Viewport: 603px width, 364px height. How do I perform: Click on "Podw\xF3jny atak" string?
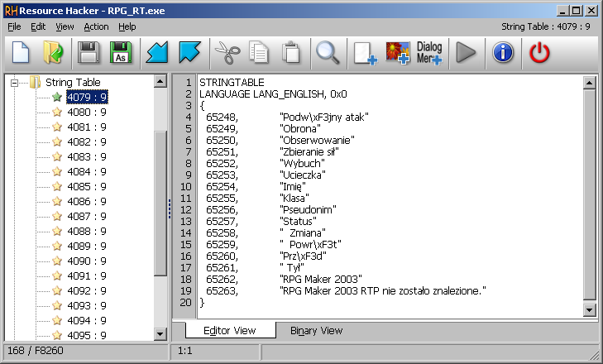pyautogui.click(x=324, y=117)
